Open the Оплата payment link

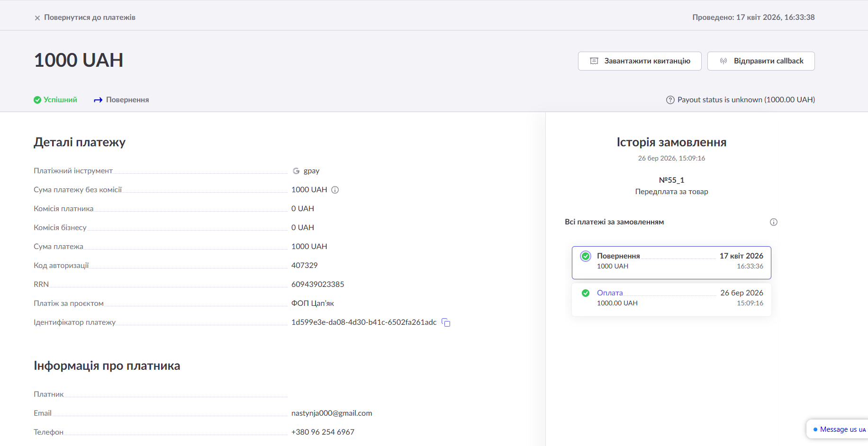610,293
